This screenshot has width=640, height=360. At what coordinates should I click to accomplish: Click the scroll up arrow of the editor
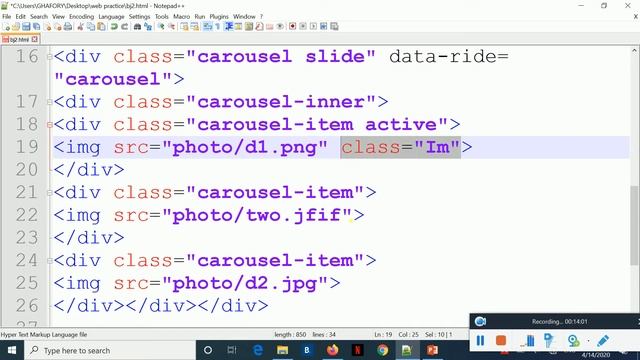click(x=635, y=51)
